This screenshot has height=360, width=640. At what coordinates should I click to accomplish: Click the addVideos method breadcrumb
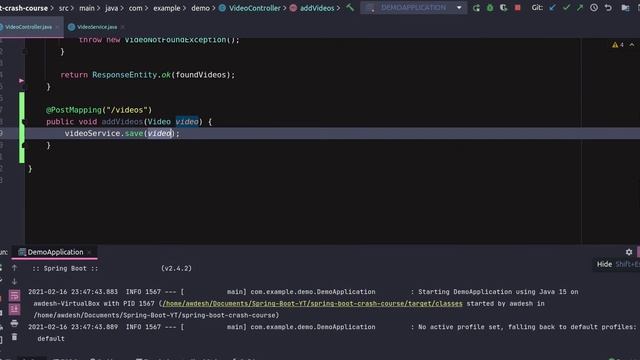(312, 8)
